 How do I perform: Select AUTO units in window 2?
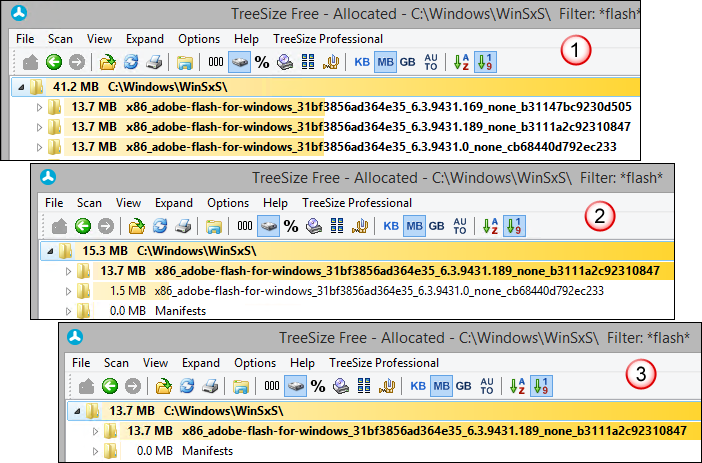[460, 226]
